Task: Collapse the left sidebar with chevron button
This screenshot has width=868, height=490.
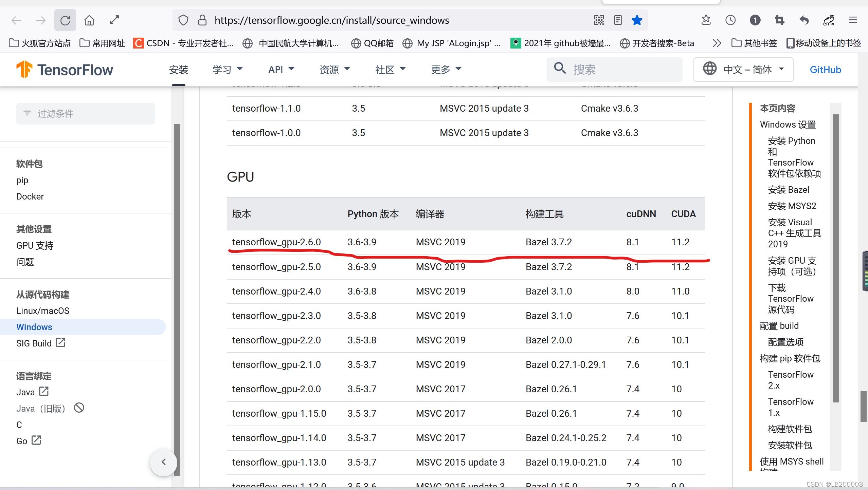Action: click(x=163, y=462)
